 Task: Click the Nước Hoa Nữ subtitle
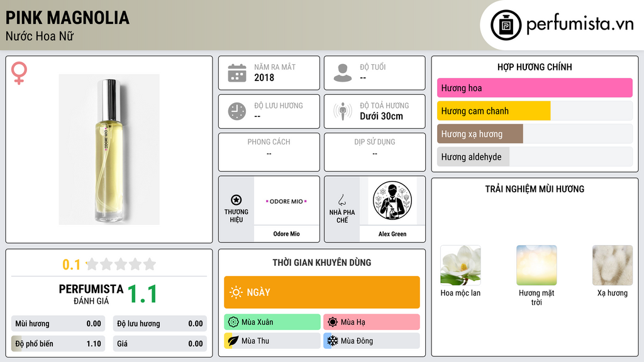click(x=40, y=36)
